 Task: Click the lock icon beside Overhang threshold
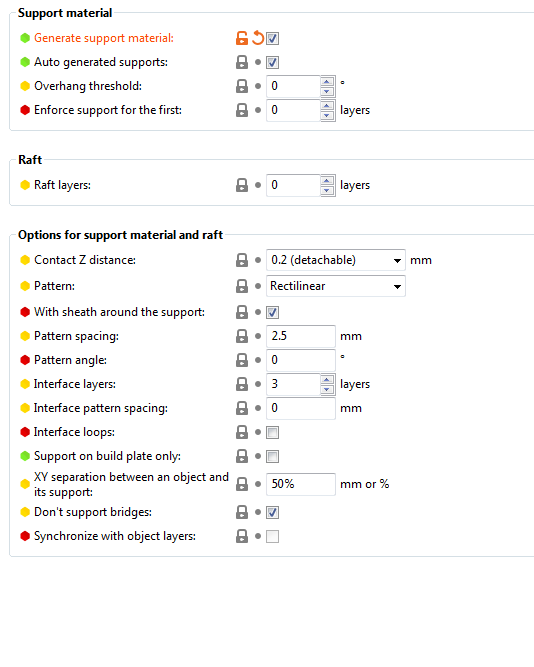coord(242,86)
